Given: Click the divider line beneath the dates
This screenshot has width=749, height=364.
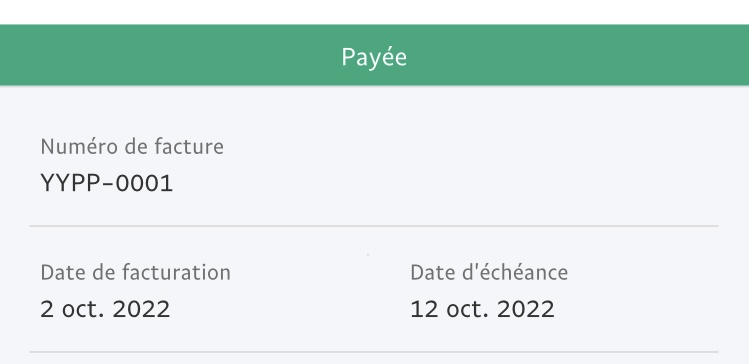Looking at the screenshot, I should pyautogui.click(x=374, y=352).
